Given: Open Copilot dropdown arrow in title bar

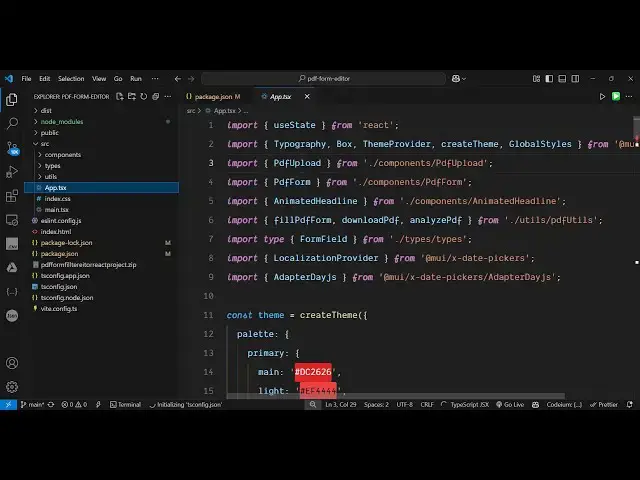Looking at the screenshot, I should click(x=464, y=79).
